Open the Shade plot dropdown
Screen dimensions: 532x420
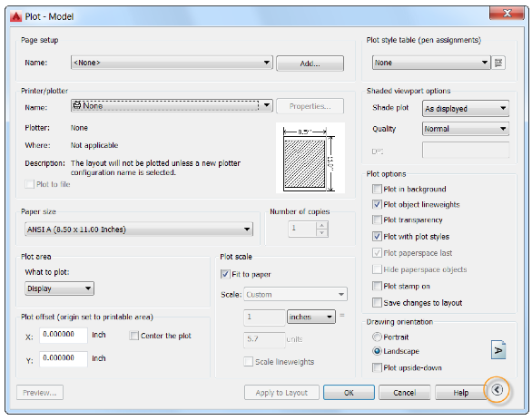point(466,109)
